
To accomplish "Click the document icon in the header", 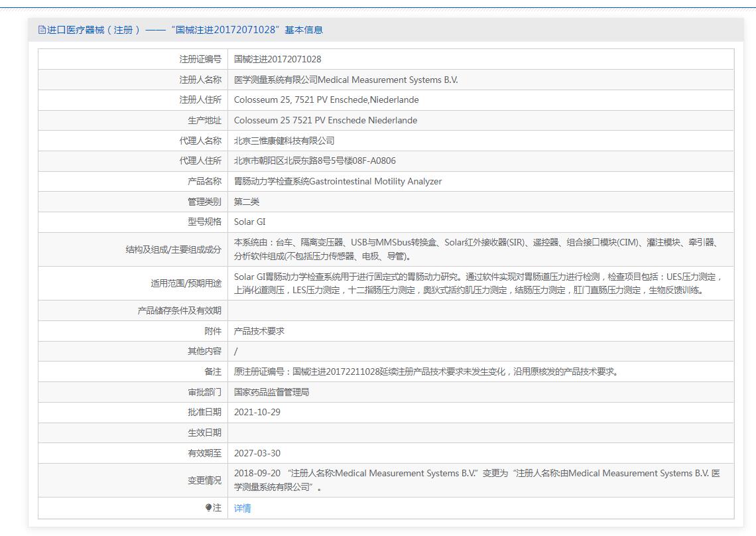I will coord(42,30).
